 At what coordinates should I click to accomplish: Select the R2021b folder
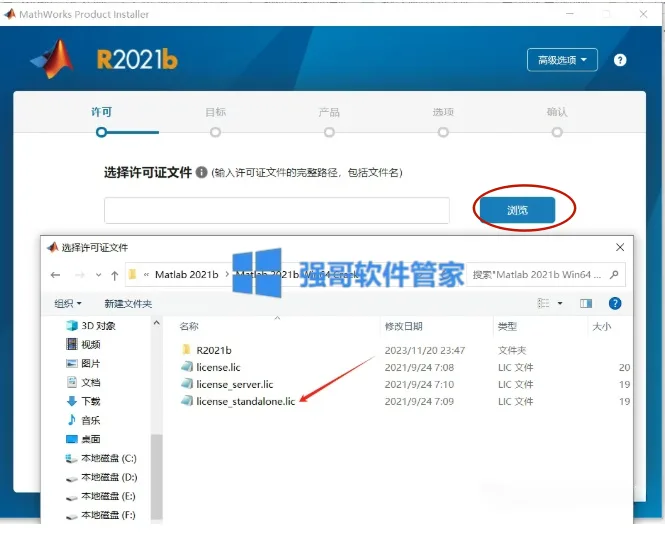pos(214,350)
